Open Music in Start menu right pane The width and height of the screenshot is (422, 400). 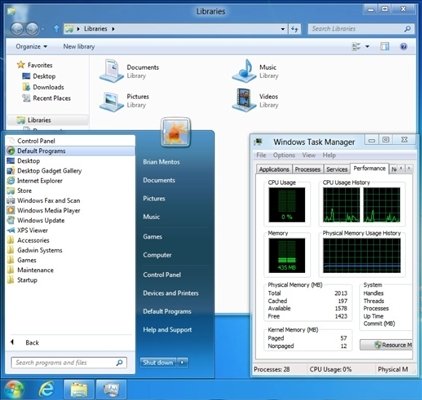pyautogui.click(x=151, y=217)
